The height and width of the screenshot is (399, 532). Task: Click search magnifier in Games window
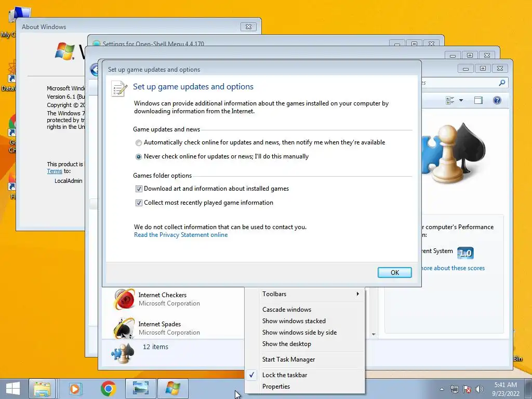point(502,83)
